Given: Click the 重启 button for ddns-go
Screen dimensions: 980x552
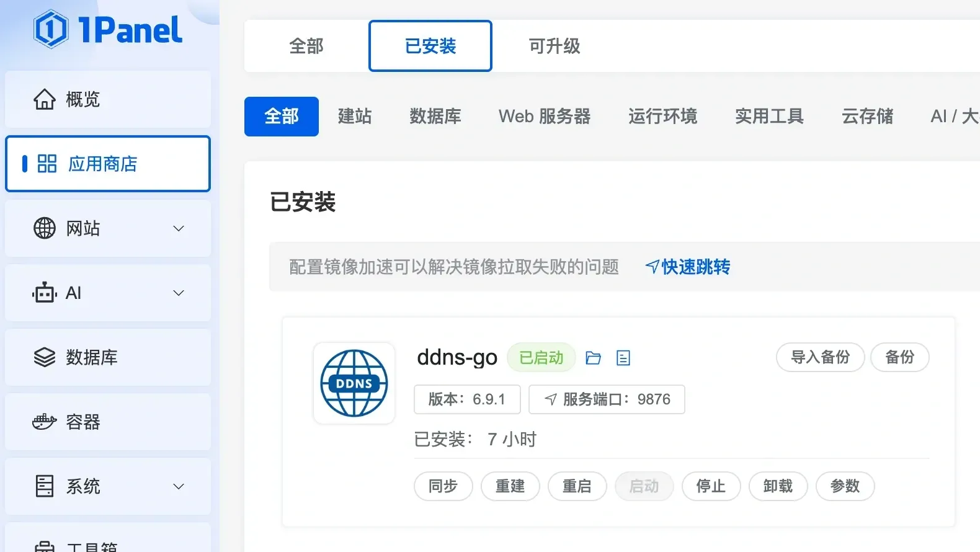Looking at the screenshot, I should tap(577, 486).
